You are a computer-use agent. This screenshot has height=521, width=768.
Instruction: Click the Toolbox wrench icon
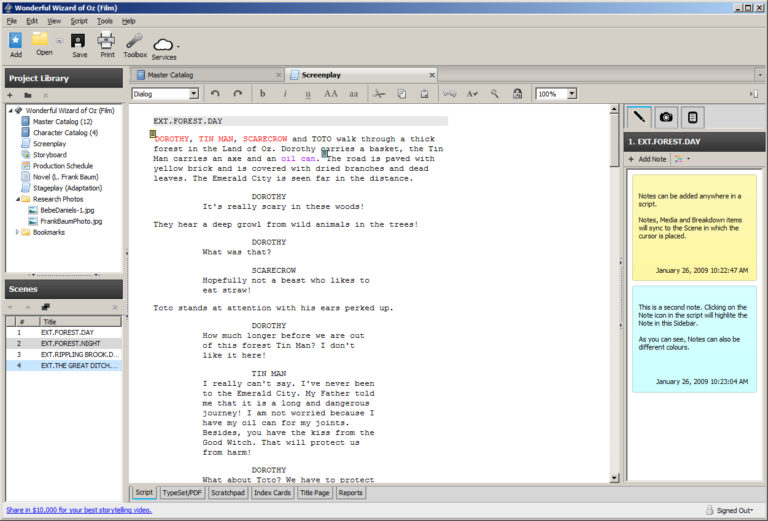pos(134,42)
